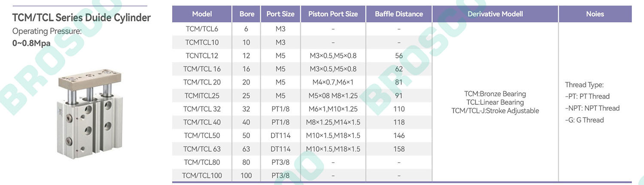Click the TCM/TCL Series Duide Cylinder title
The height and width of the screenshot is (185, 644).
[x=82, y=18]
